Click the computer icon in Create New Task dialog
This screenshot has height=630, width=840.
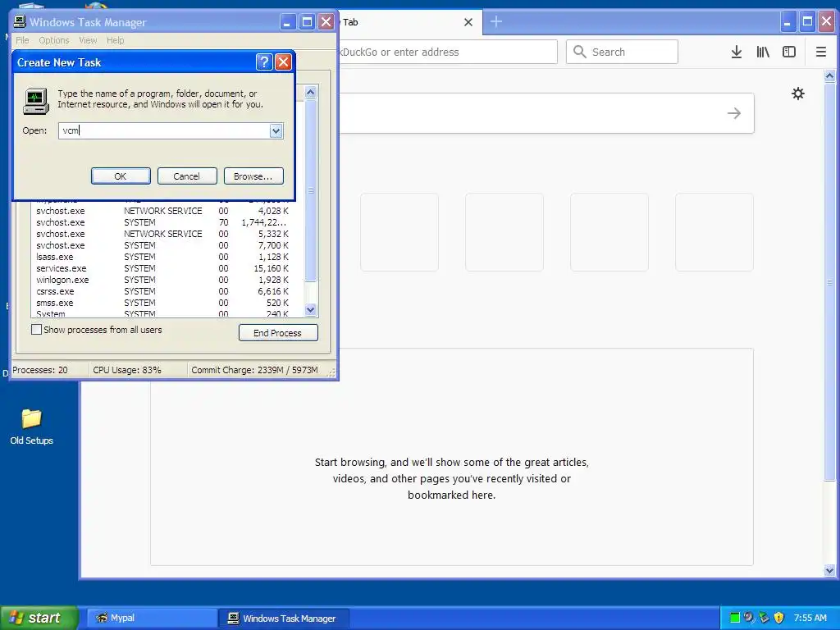point(36,101)
